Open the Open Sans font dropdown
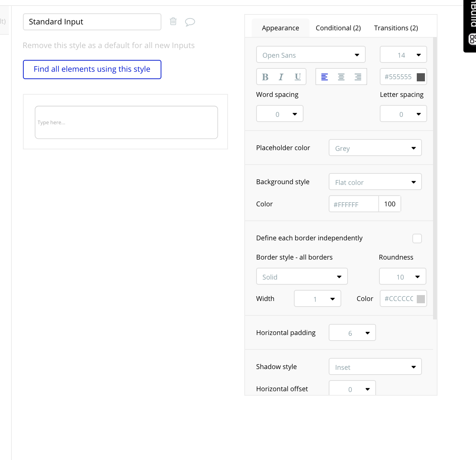The width and height of the screenshot is (476, 460). pos(311,55)
